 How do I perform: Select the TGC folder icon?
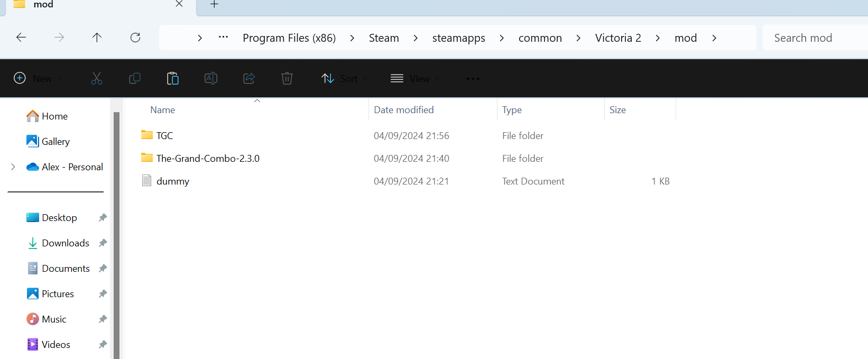pos(147,135)
